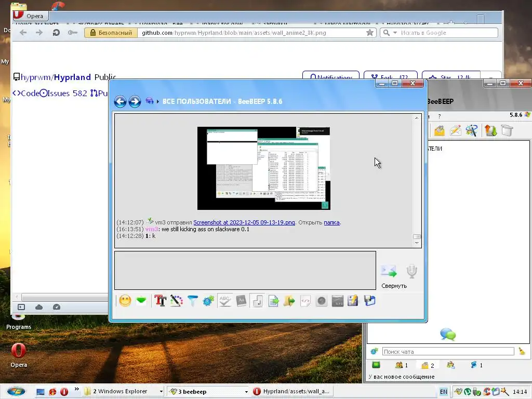Click the envelope with pencil icon in BeeBEEP
Image resolution: width=532 pixels, height=399 pixels.
coord(455,130)
